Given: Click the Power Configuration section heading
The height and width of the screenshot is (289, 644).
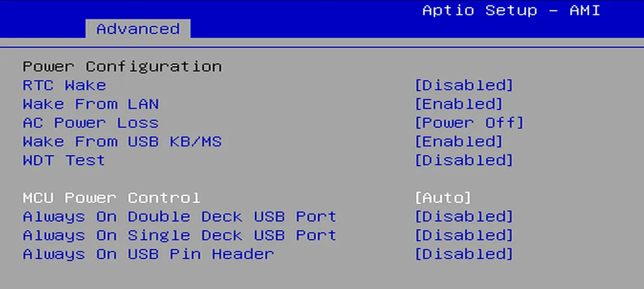Looking at the screenshot, I should coord(122,66).
